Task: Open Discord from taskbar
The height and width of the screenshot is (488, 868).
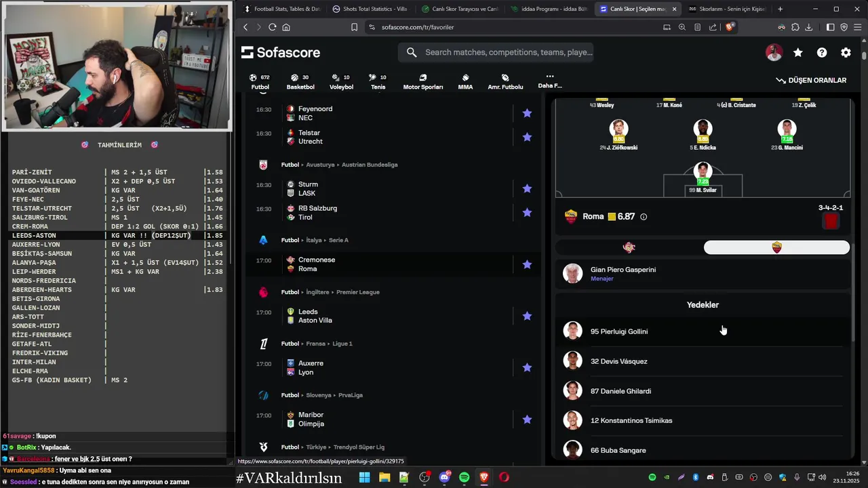Action: point(445,477)
